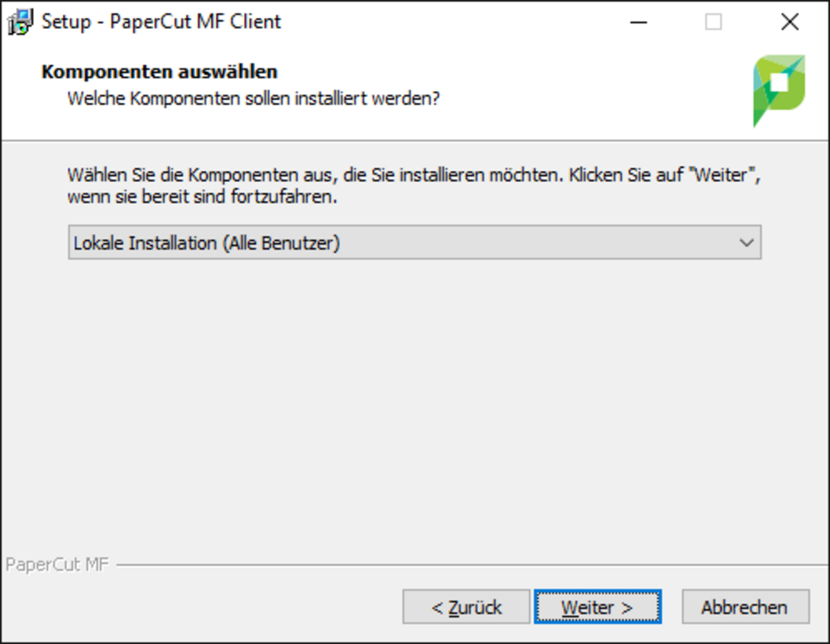Click the empty grey area below the dropdown
This screenshot has height=644, width=830.
415,401
